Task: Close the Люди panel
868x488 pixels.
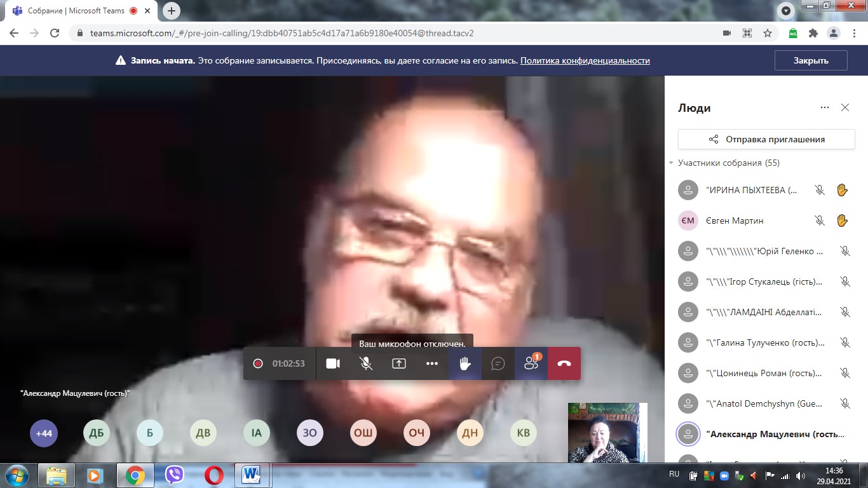Action: 845,108
